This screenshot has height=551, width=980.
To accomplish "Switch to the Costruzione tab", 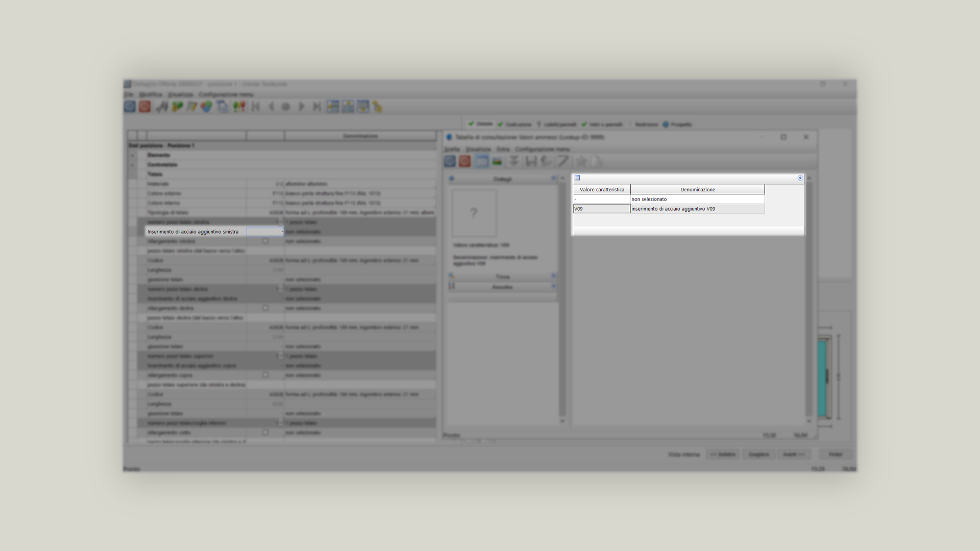I will point(514,124).
